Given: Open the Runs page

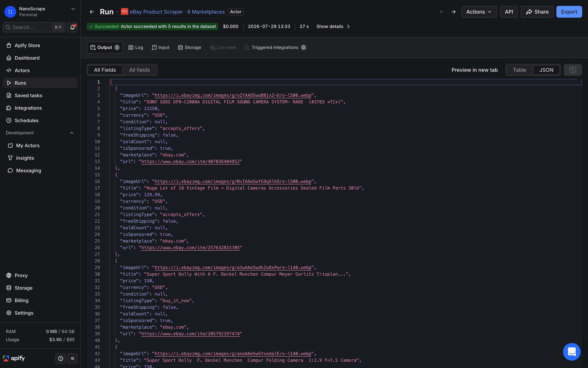Looking at the screenshot, I should [x=40, y=83].
